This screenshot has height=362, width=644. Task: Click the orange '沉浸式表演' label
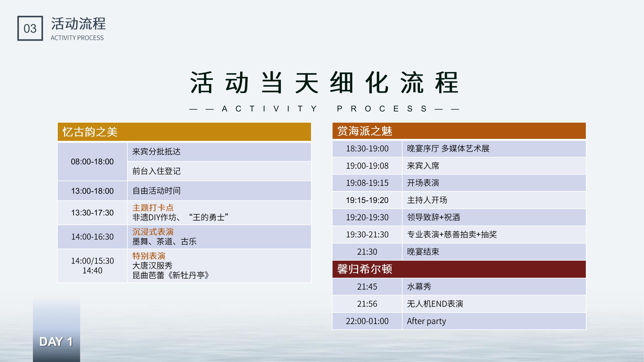[x=153, y=232]
